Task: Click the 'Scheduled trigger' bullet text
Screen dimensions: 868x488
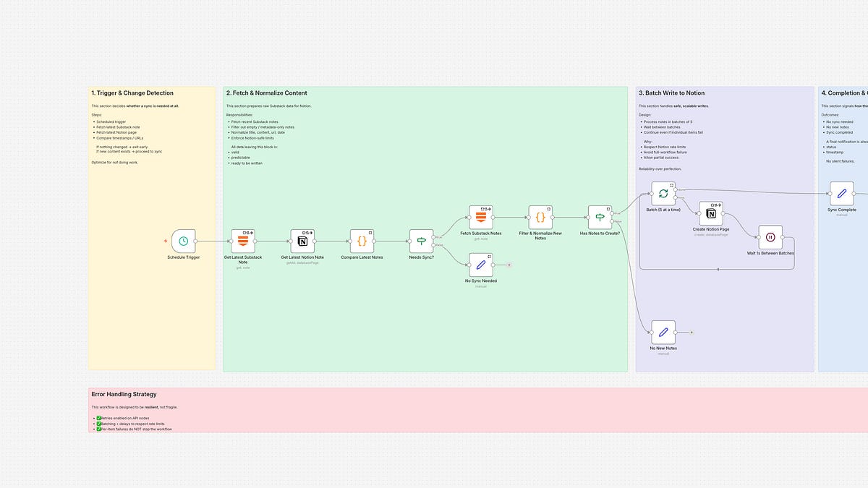Action: tap(111, 122)
